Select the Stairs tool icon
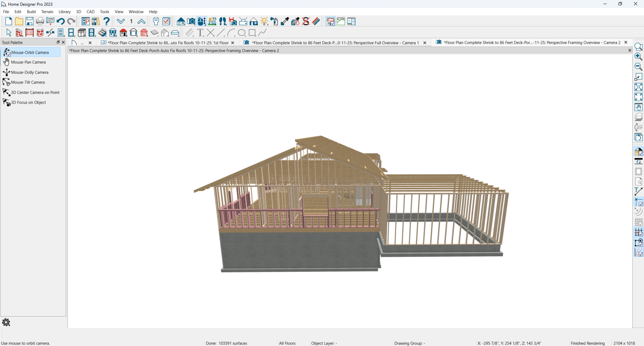Viewport: 644px width, 346px height. [103, 33]
